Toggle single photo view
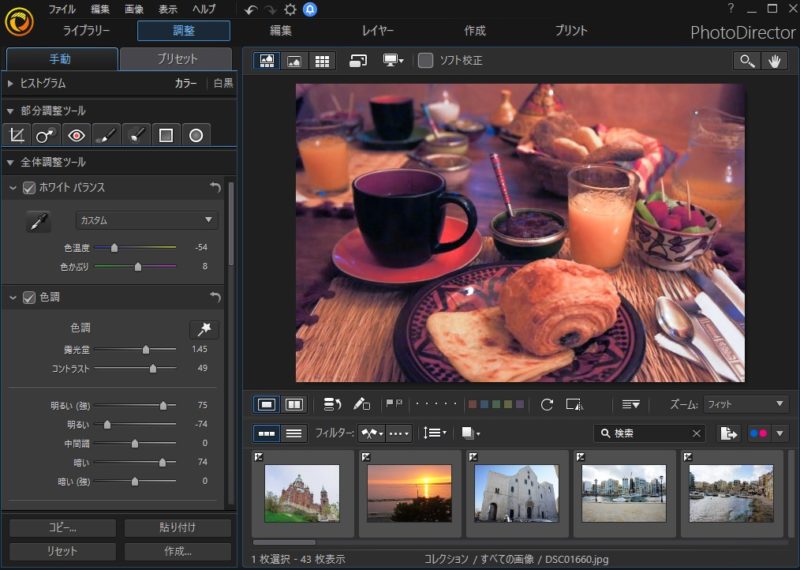Image resolution: width=800 pixels, height=570 pixels. pyautogui.click(x=267, y=405)
